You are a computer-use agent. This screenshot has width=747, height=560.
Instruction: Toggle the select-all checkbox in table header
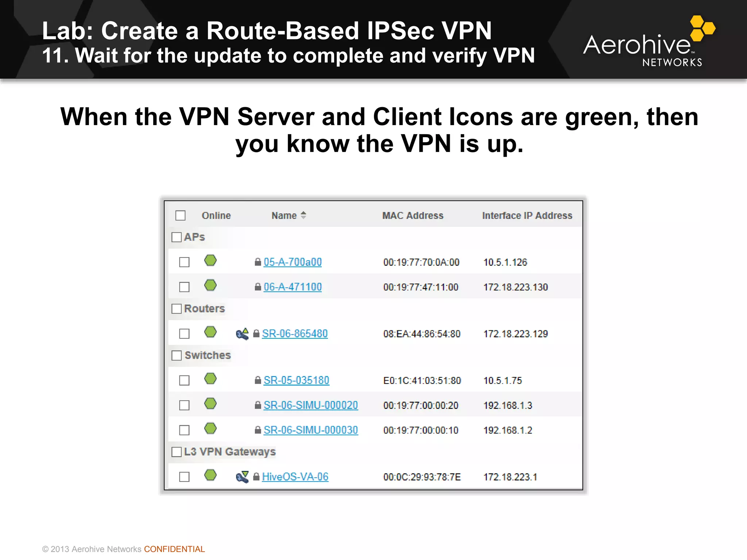pos(181,215)
